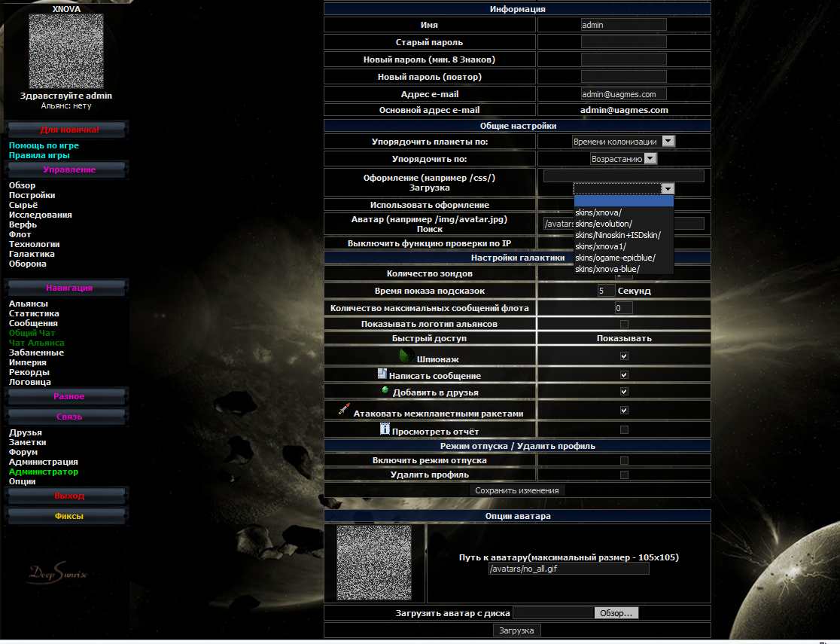Image resolution: width=840 pixels, height=644 pixels.
Task: Open Оборона in the sidebar
Action: point(27,264)
